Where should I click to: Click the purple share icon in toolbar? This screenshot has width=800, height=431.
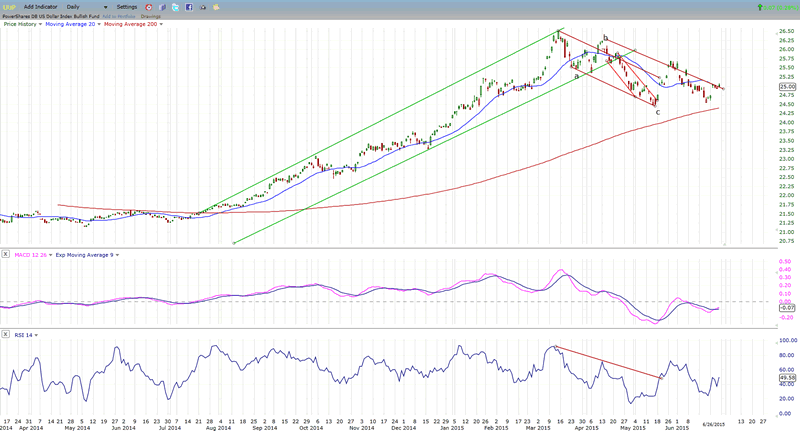(x=162, y=7)
